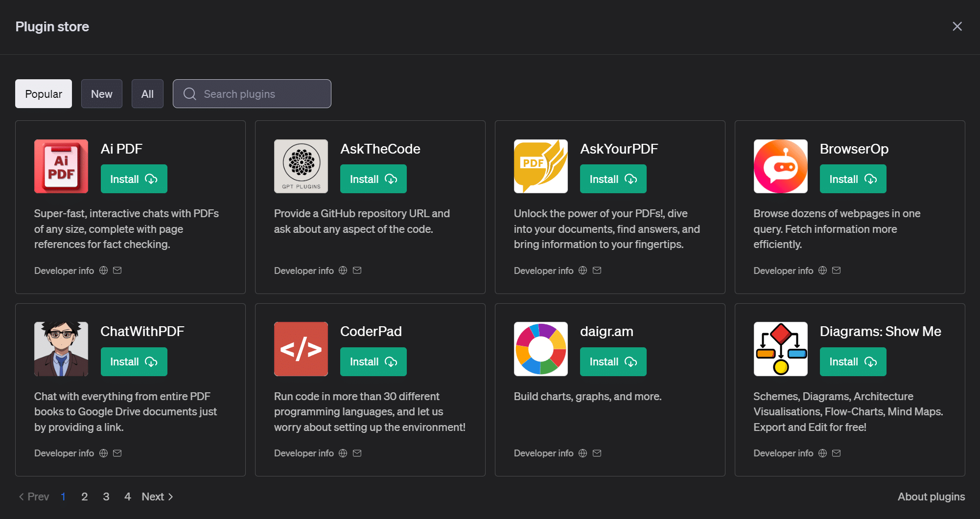Install the ChatWithPDF plugin

pyautogui.click(x=134, y=362)
